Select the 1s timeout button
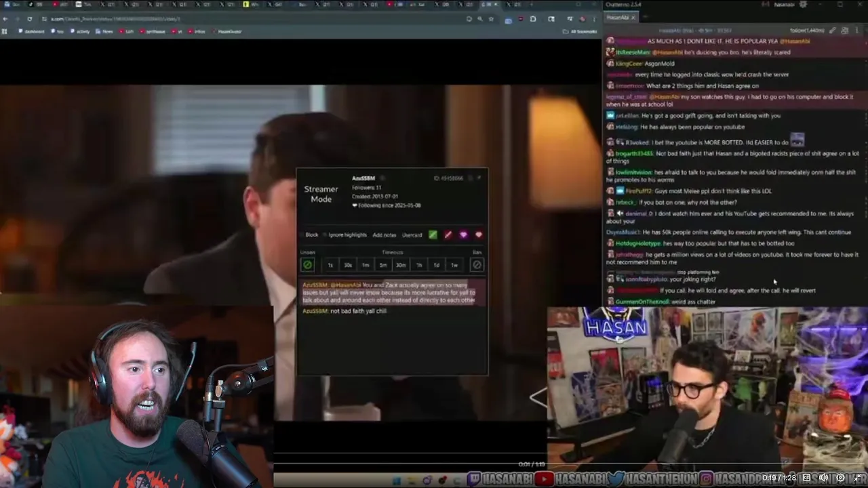The width and height of the screenshot is (868, 488). [330, 265]
